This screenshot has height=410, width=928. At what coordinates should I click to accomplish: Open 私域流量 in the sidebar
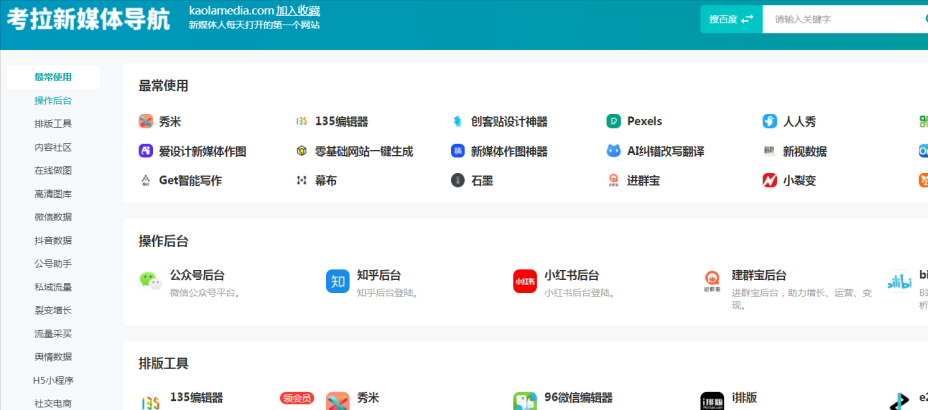53,287
